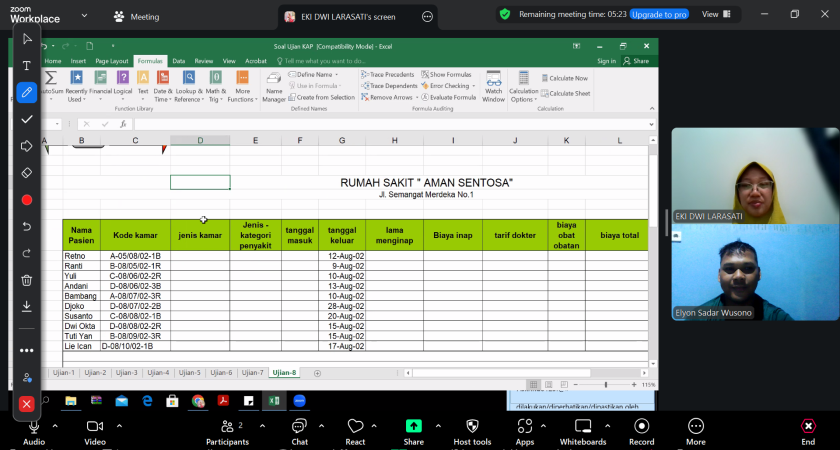
Task: Click the undo annotation arrow
Action: click(x=27, y=226)
